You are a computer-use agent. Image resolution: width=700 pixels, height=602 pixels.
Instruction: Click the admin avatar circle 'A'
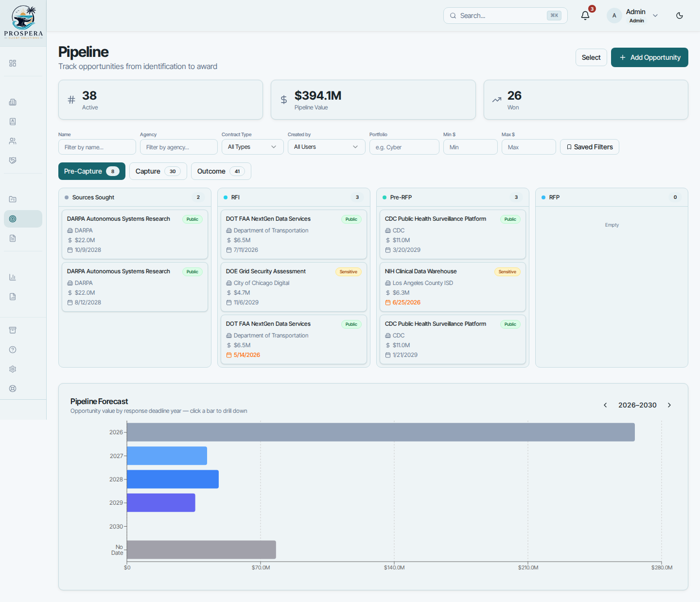point(614,16)
